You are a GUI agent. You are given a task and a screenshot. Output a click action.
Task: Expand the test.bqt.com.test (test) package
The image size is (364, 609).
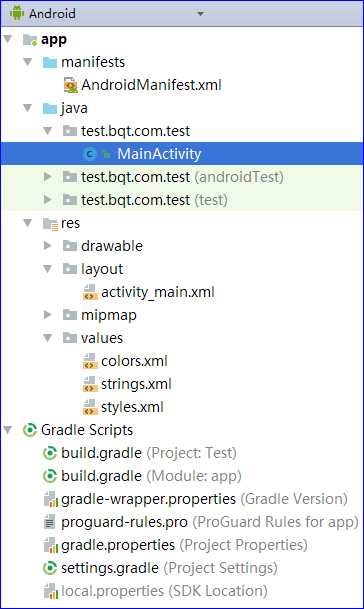(48, 200)
